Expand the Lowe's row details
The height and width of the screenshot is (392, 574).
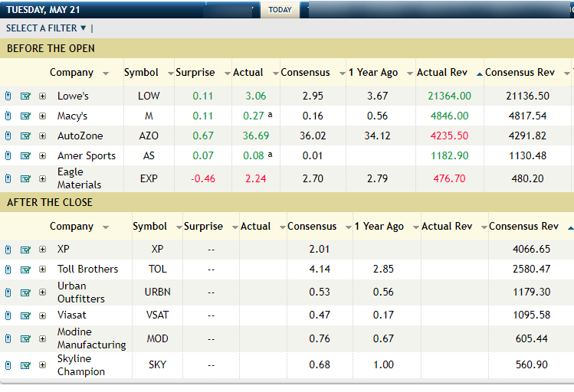pyautogui.click(x=42, y=96)
